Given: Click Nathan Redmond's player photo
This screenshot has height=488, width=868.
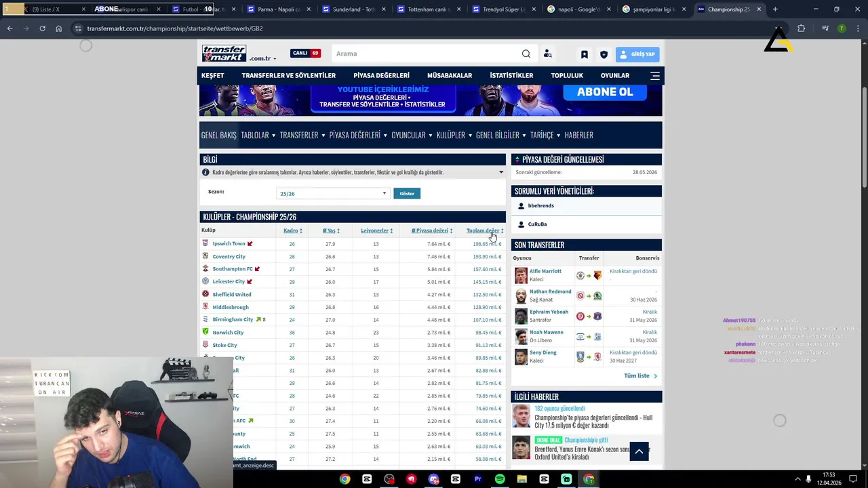Looking at the screenshot, I should pyautogui.click(x=521, y=296).
